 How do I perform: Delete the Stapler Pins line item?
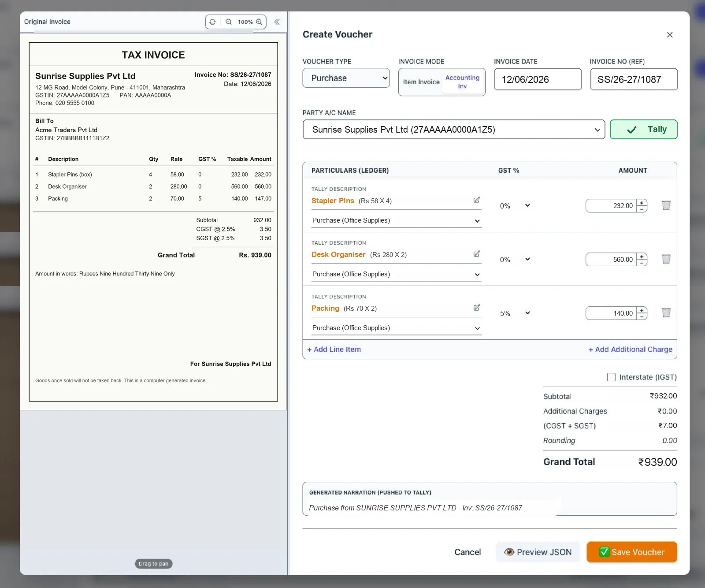pyautogui.click(x=666, y=205)
